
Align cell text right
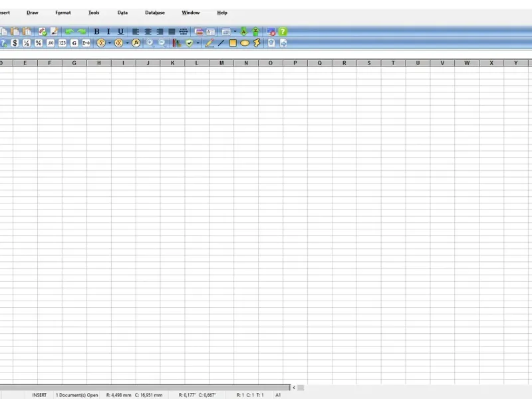(160, 31)
